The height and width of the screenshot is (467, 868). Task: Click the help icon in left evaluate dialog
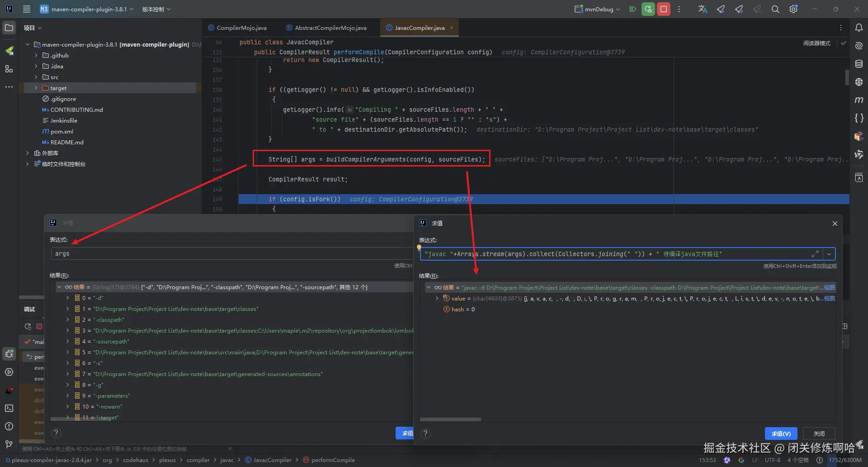pos(56,433)
